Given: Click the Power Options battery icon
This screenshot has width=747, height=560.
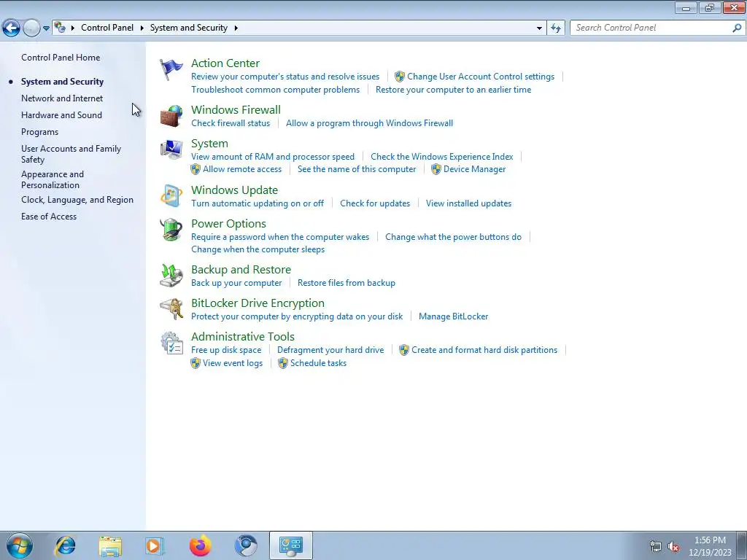Looking at the screenshot, I should click(x=171, y=230).
